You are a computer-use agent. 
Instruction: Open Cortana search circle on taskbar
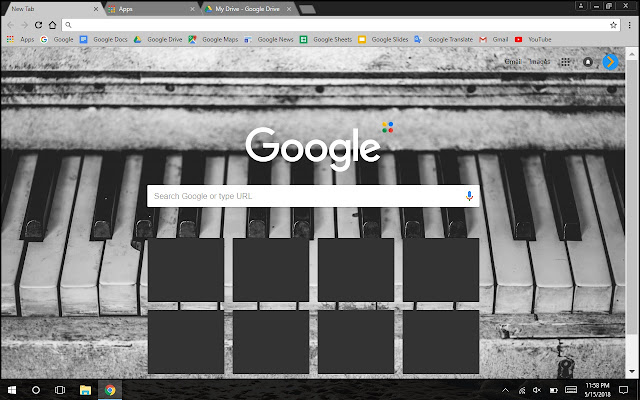[36, 390]
